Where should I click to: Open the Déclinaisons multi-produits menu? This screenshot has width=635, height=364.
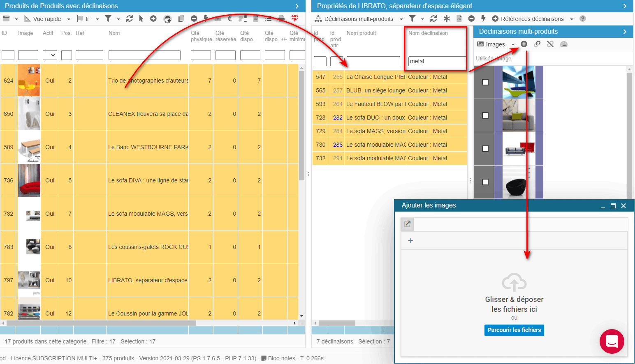point(359,19)
